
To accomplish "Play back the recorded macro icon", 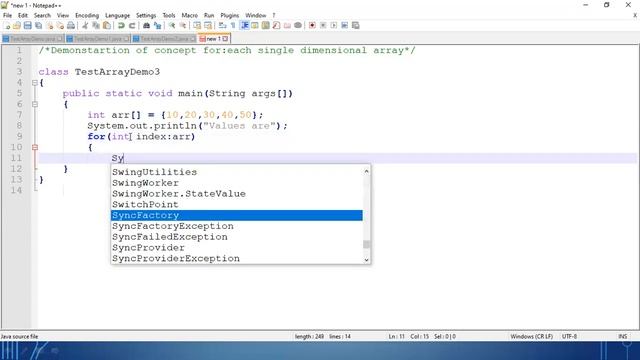I will click(334, 25).
